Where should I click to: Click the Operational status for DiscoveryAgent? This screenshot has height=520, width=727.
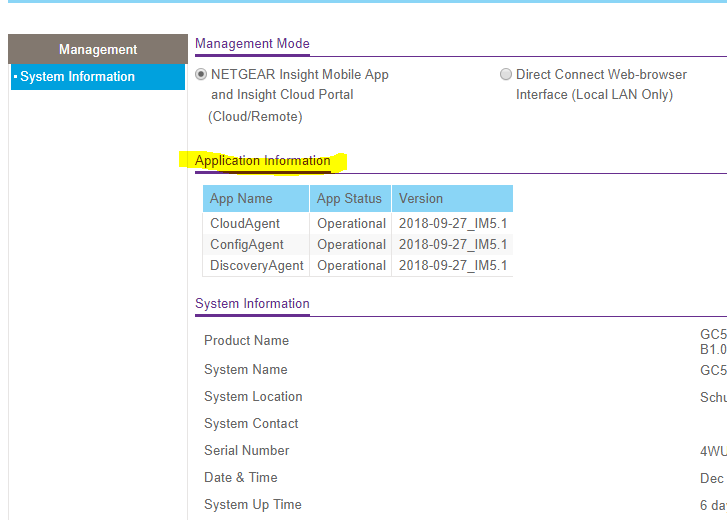[351, 266]
